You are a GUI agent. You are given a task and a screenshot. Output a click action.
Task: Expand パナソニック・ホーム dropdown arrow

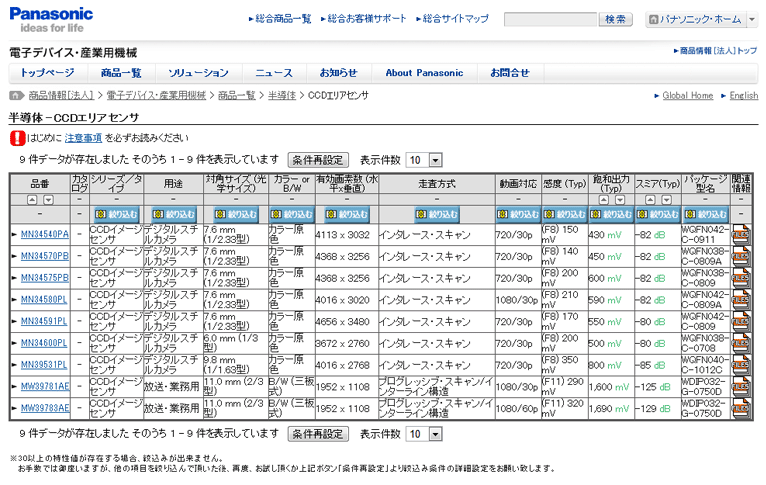click(752, 20)
